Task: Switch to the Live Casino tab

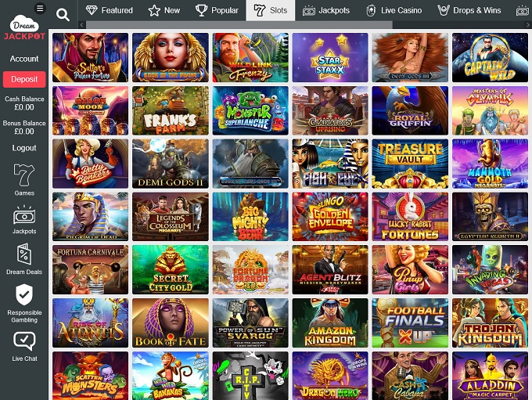Action: (394, 10)
